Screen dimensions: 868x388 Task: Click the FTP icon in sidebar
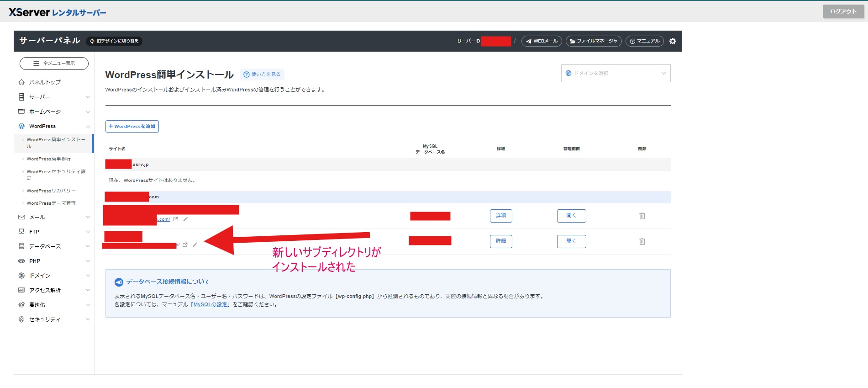pyautogui.click(x=21, y=232)
